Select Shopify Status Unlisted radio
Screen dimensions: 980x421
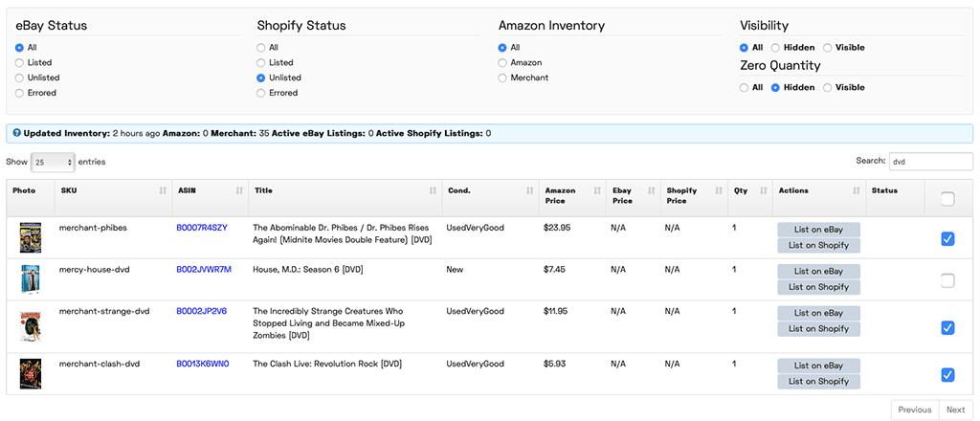pyautogui.click(x=261, y=78)
